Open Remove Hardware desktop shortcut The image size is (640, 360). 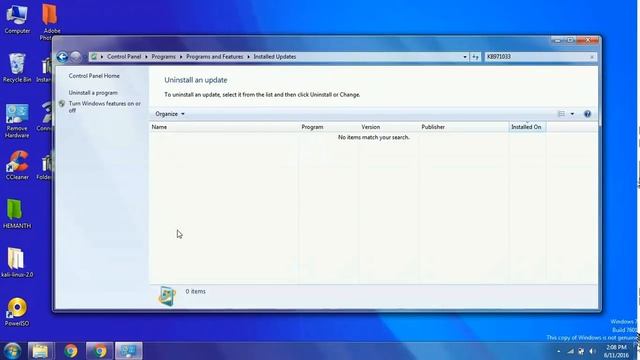[17, 121]
